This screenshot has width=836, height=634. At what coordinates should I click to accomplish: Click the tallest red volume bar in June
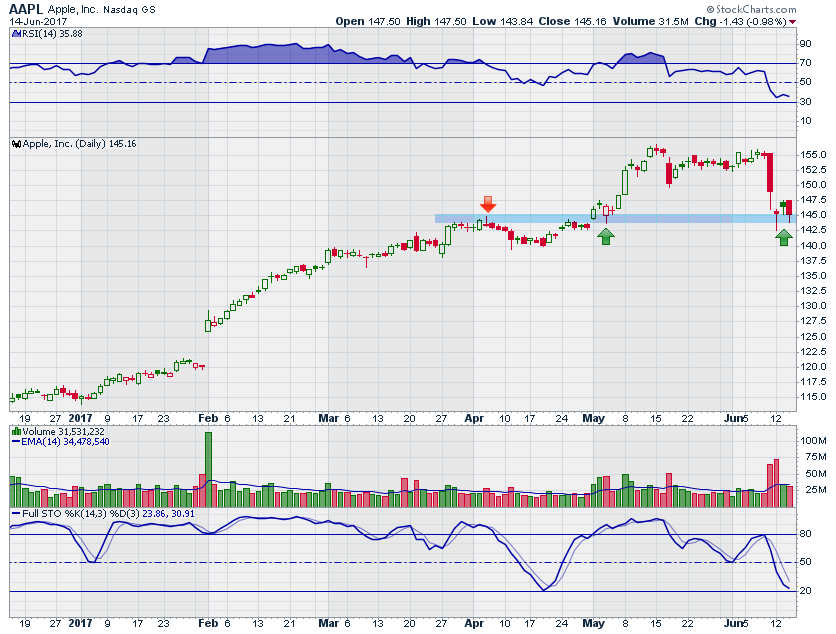point(776,483)
